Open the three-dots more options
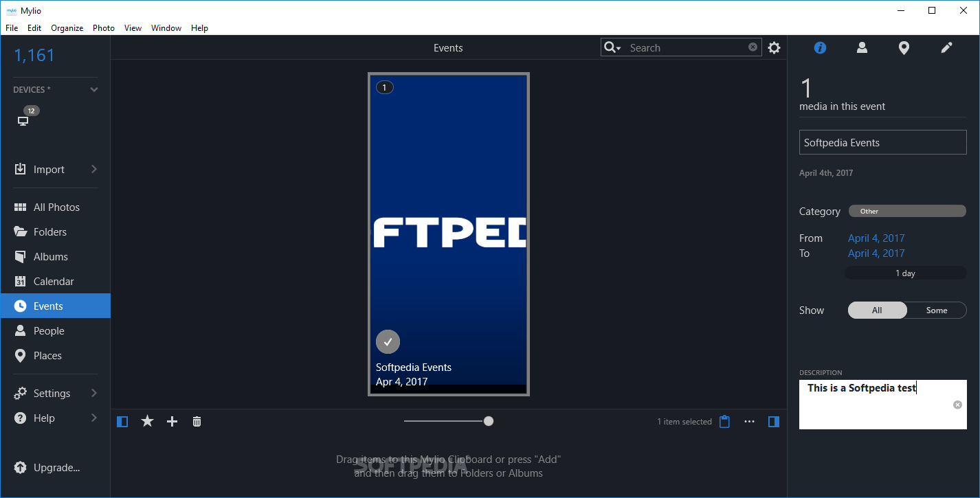980x498 pixels. [x=749, y=421]
